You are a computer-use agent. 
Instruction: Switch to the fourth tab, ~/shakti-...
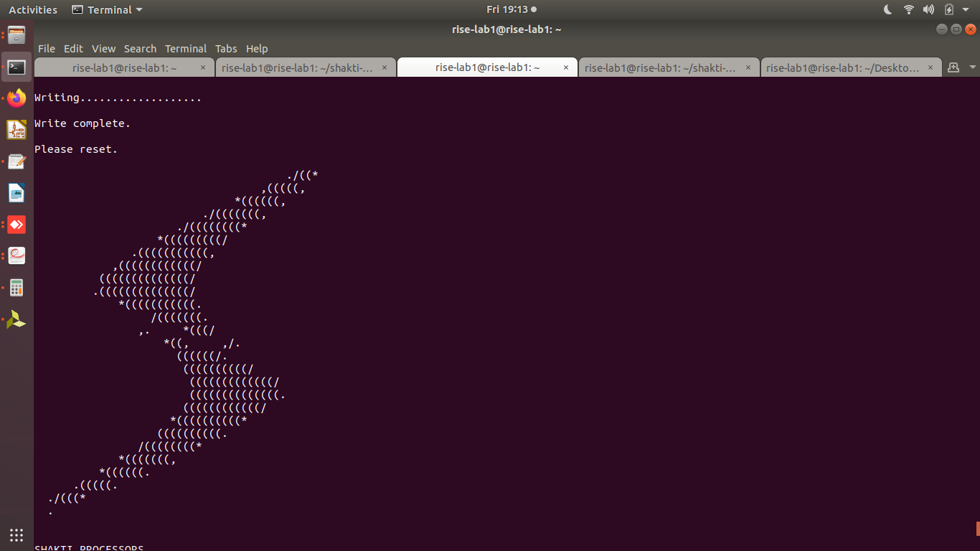(669, 67)
